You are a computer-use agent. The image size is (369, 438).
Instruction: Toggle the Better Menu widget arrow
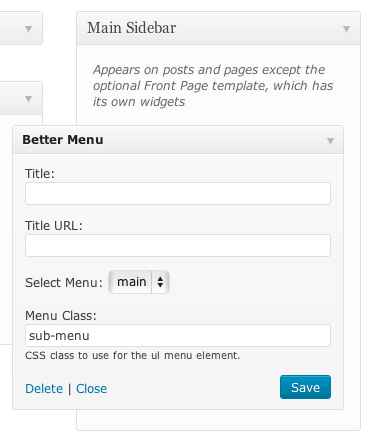[330, 141]
